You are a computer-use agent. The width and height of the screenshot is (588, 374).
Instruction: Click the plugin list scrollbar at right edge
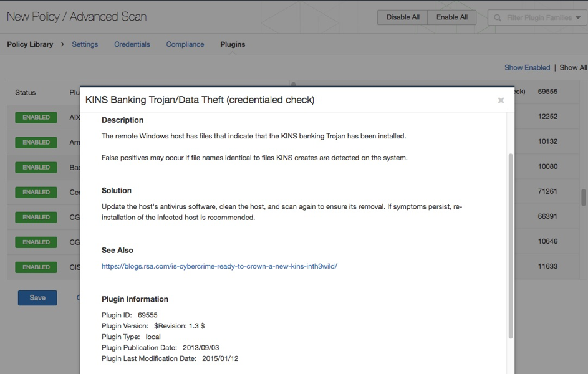(584, 198)
